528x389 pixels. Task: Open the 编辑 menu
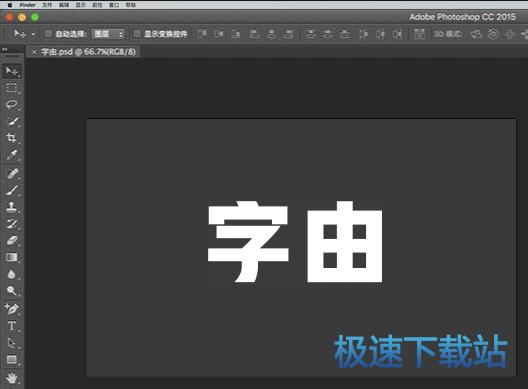click(x=64, y=5)
